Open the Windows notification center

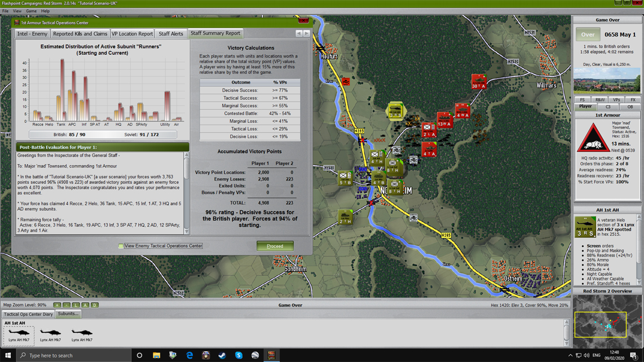633,355
